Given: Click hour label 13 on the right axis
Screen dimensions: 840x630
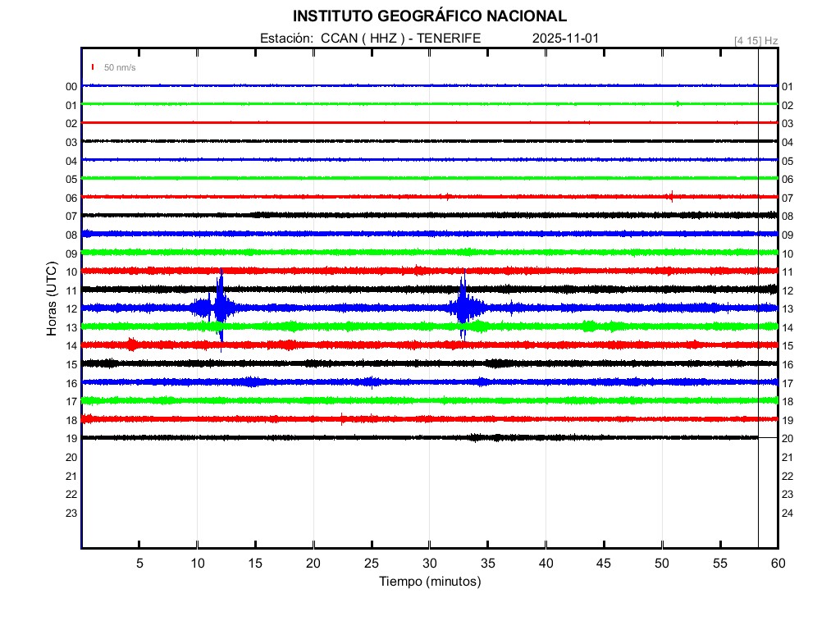Looking at the screenshot, I should [787, 309].
